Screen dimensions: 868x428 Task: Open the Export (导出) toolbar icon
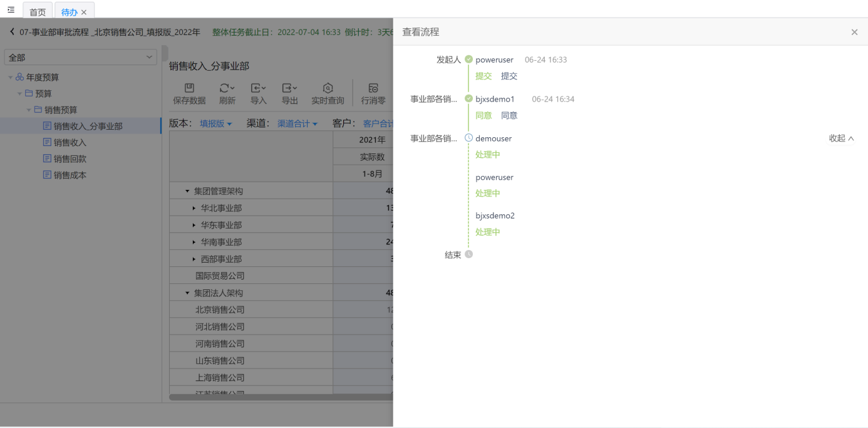289,88
